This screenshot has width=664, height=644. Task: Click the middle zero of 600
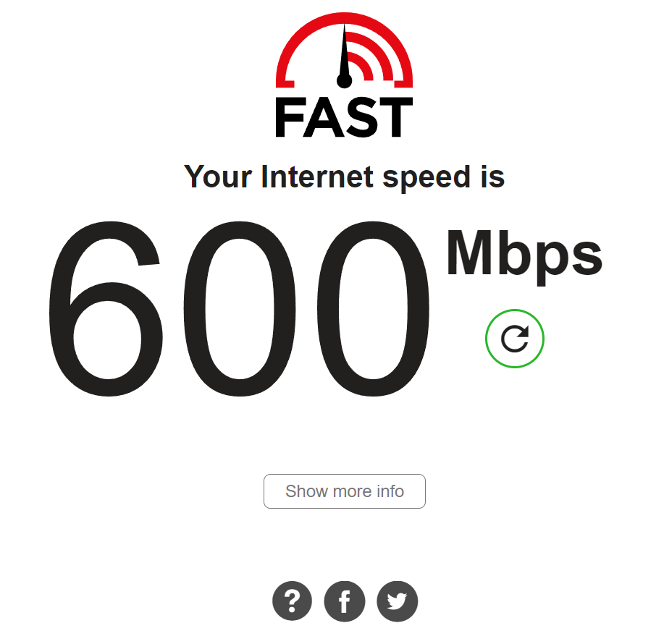240,309
